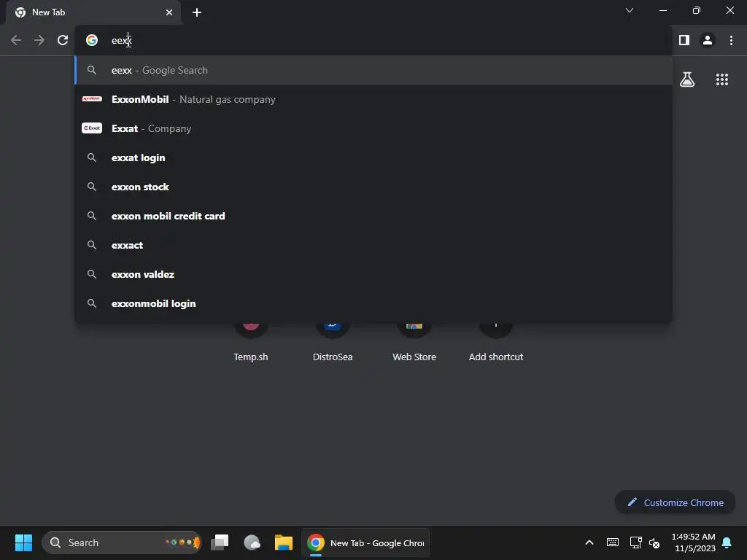Choose the 'eexx - Google Search' suggestion

tap(373, 70)
